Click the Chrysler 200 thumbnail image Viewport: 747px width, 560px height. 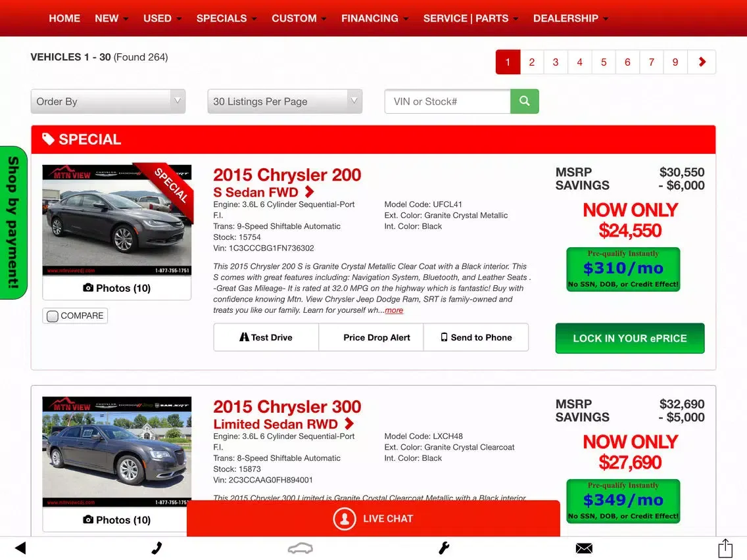click(117, 220)
